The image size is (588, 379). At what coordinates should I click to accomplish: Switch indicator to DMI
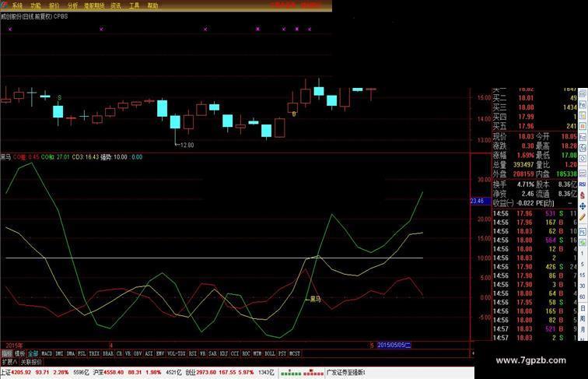click(59, 353)
